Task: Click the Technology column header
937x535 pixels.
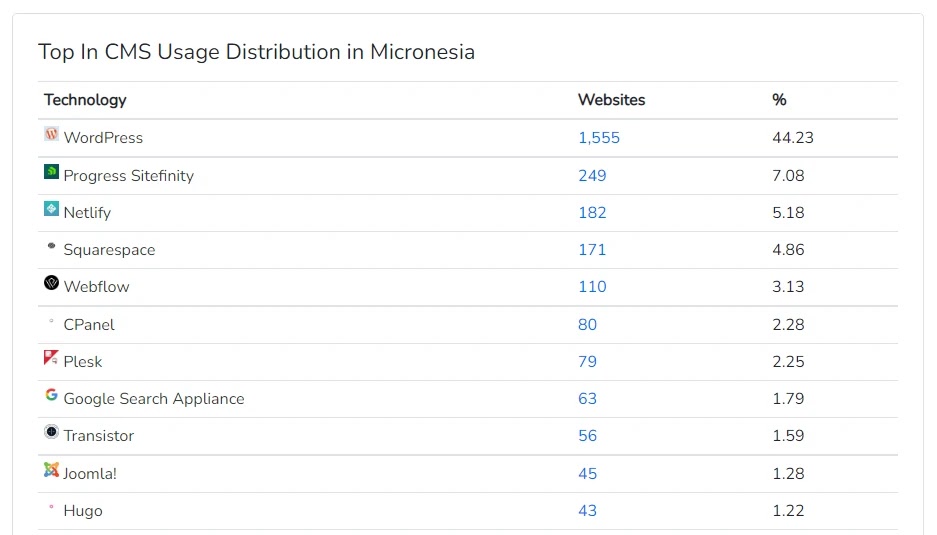Action: [x=85, y=100]
